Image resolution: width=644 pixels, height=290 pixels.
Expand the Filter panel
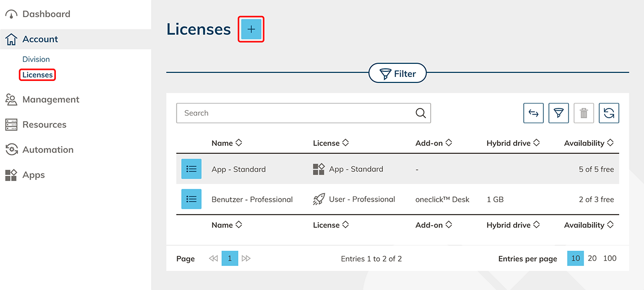click(397, 74)
